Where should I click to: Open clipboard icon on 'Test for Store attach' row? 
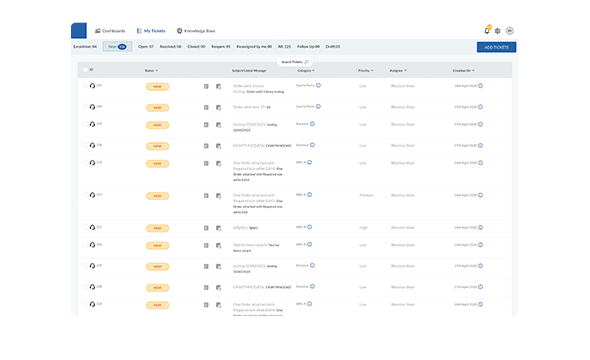click(x=218, y=245)
